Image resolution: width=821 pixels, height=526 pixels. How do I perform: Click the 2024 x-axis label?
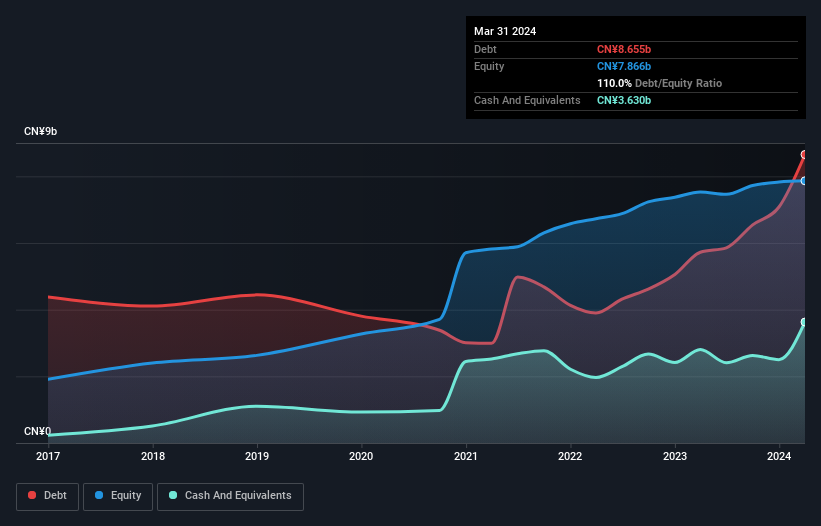point(779,456)
